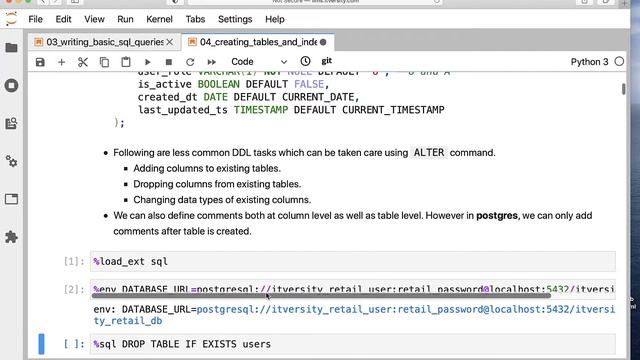Click the created_dt DATE code line
Viewport: 640px width, 360px height.
click(249, 97)
